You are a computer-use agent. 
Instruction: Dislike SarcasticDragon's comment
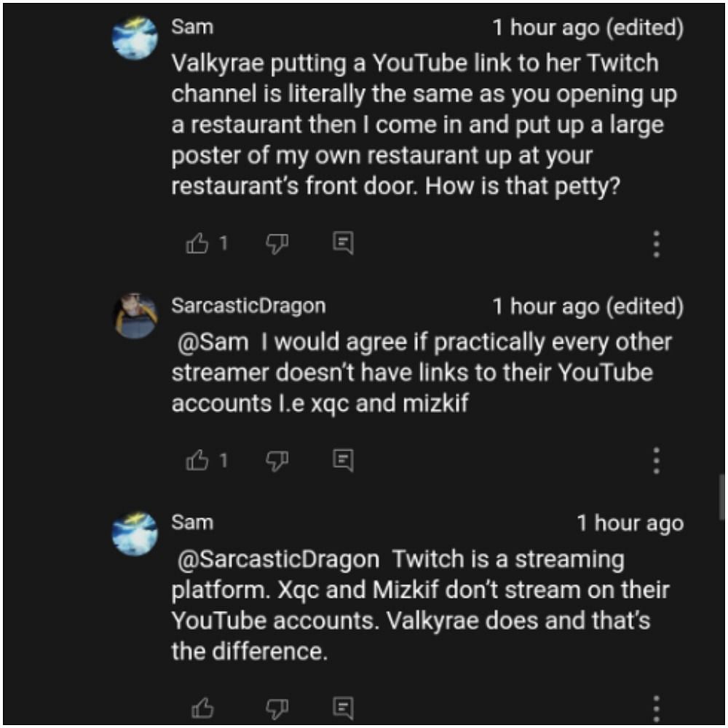point(277,461)
